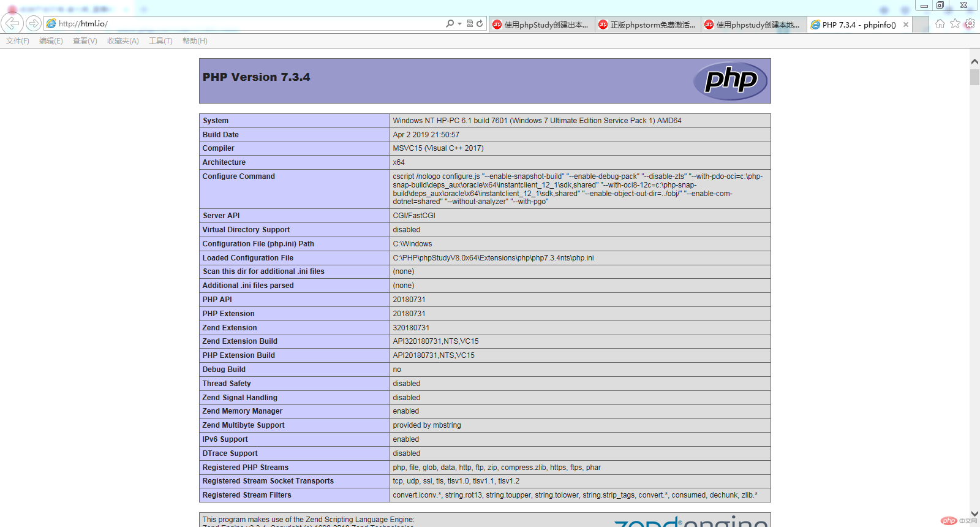Open the 帮助(H) menu
Viewport: 980px width, 527px height.
click(x=195, y=41)
